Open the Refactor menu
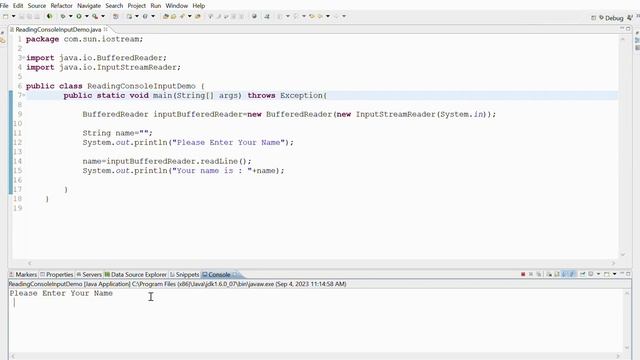The width and height of the screenshot is (640, 360). coord(61,6)
